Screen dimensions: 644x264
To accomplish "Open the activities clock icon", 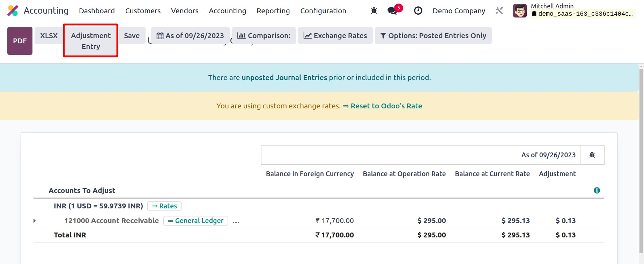I will tap(418, 11).
